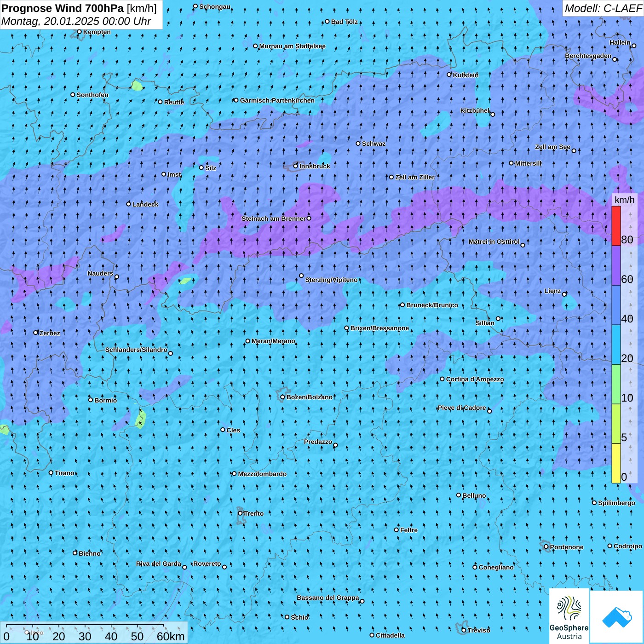Click the 'Predazzo' label
The width and height of the screenshot is (644, 644).
point(318,442)
